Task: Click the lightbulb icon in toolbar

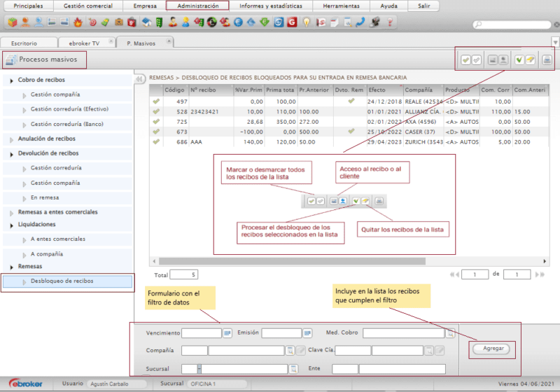Action: [307, 22]
